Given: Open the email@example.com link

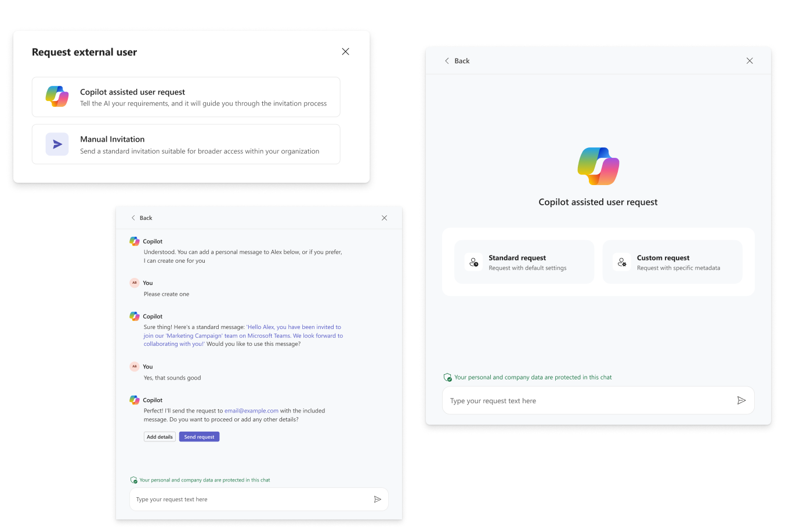Looking at the screenshot, I should (251, 411).
